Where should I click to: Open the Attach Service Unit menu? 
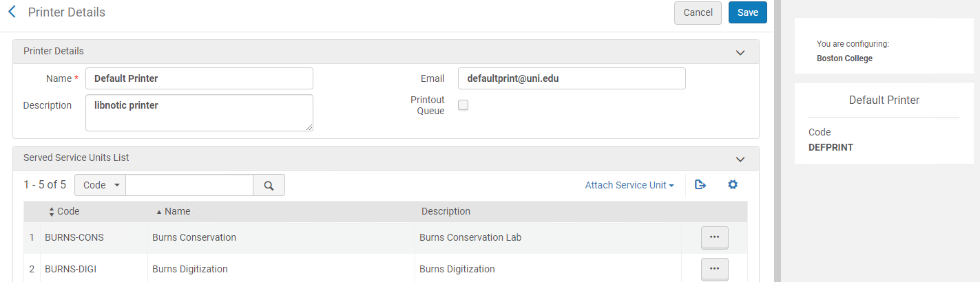click(629, 185)
